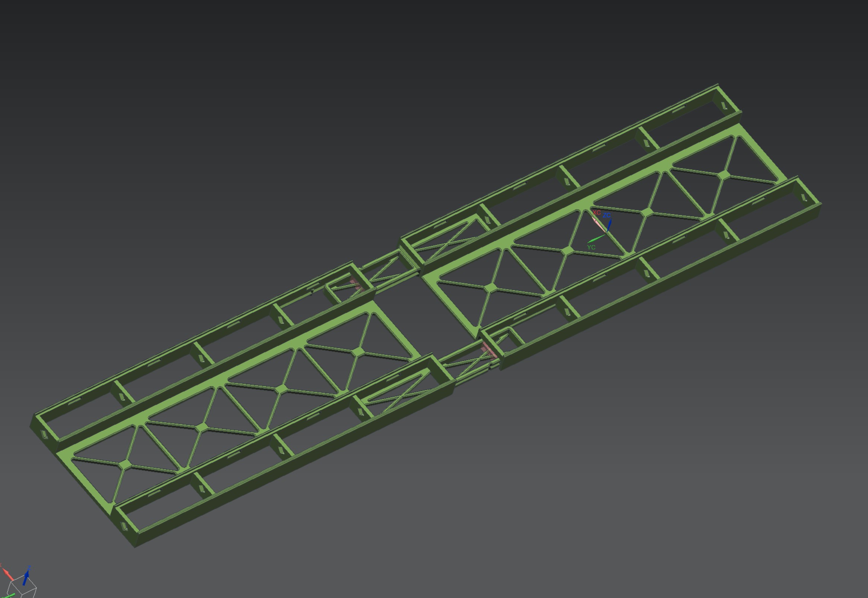The height and width of the screenshot is (598, 868).
Task: Click the red XC axis label
Action: click(597, 213)
